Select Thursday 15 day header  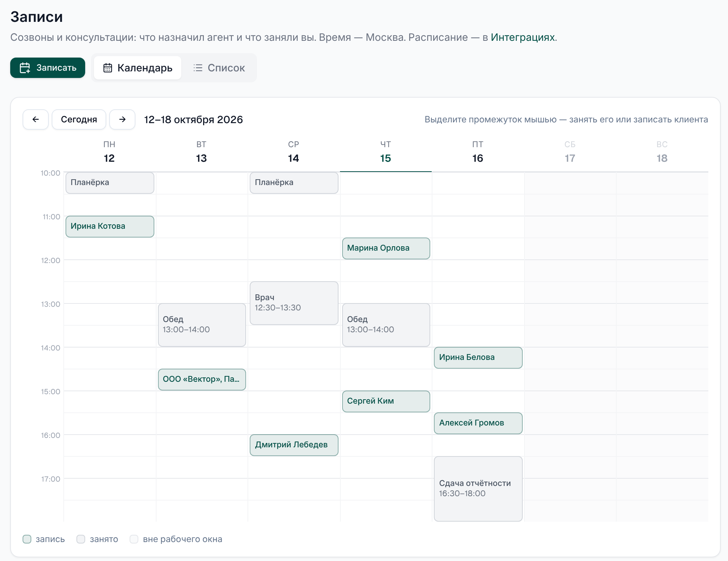(385, 153)
